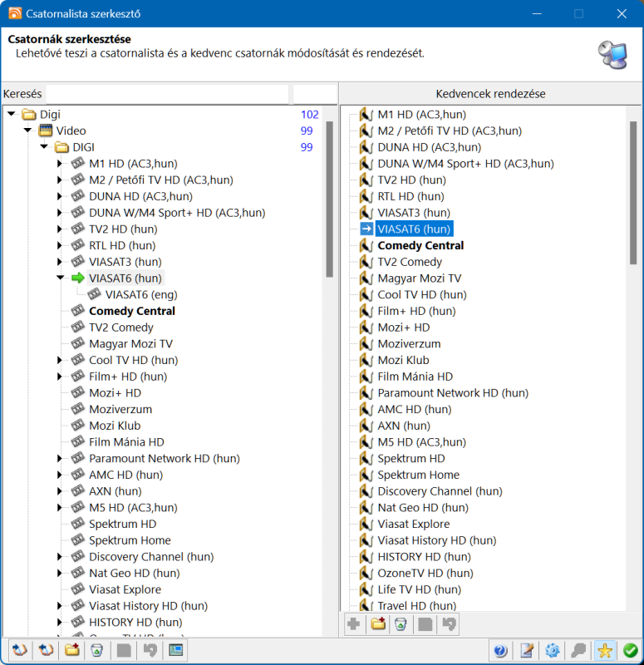Click orange app icon in title bar

point(15,13)
